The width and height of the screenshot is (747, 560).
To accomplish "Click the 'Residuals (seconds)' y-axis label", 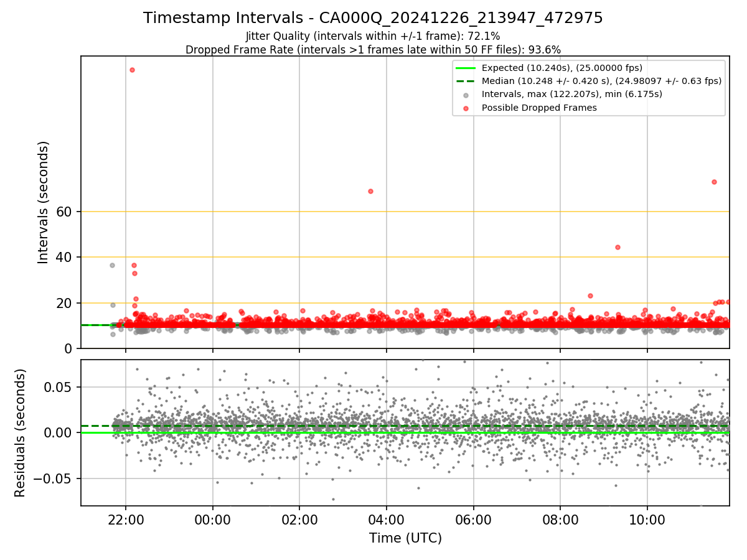I will (x=21, y=432).
